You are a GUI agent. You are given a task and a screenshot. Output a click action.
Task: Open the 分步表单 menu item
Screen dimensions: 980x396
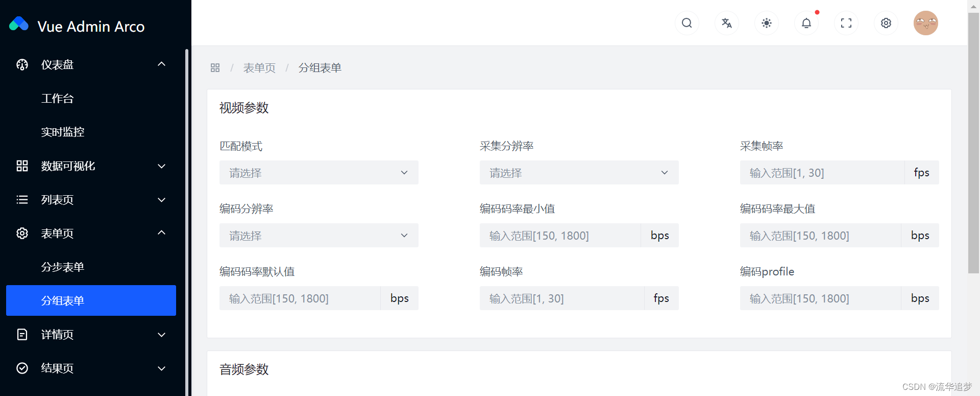coord(91,267)
